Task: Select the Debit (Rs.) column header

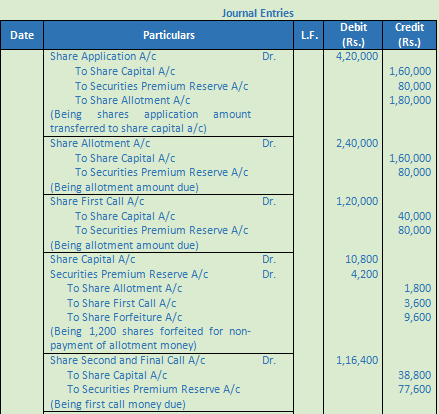Action: click(x=353, y=35)
